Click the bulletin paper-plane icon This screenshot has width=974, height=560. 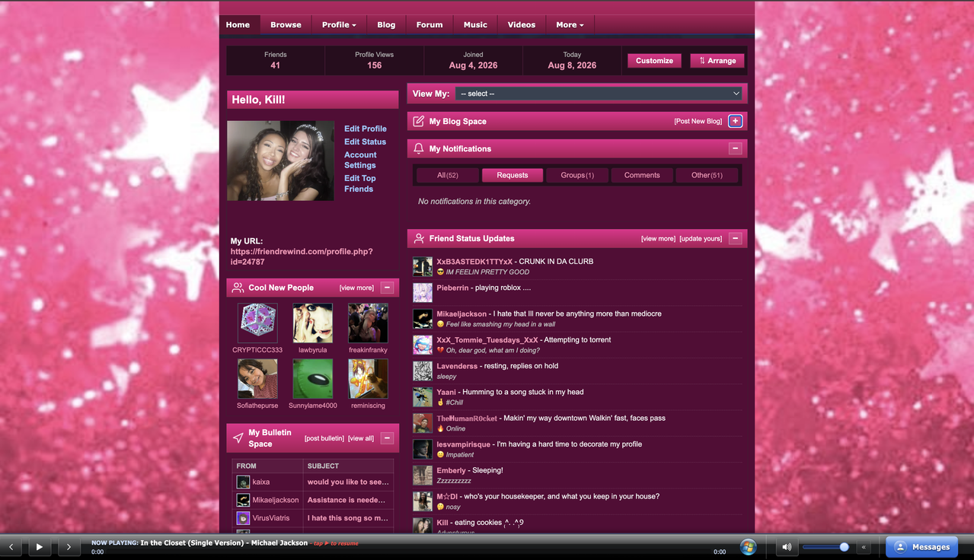coord(238,438)
